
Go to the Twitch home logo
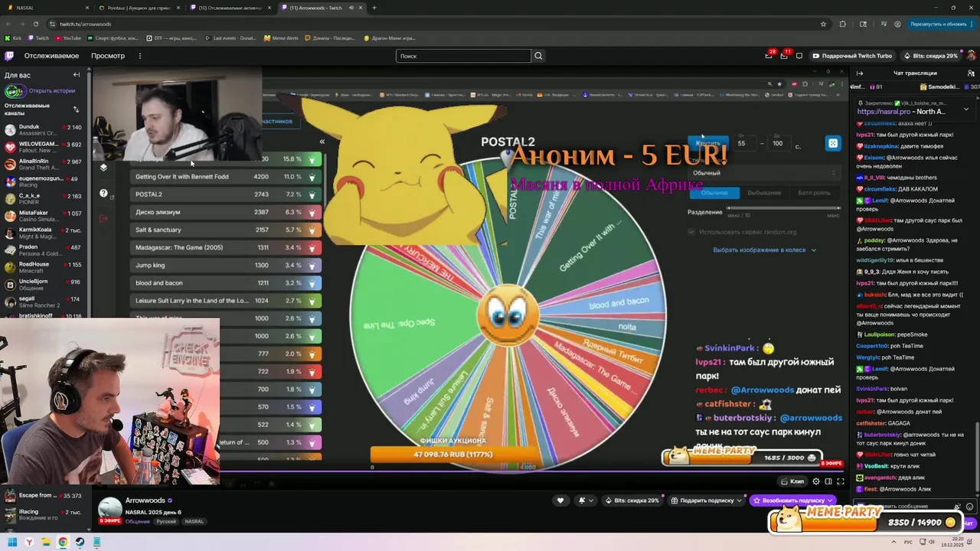coord(9,56)
